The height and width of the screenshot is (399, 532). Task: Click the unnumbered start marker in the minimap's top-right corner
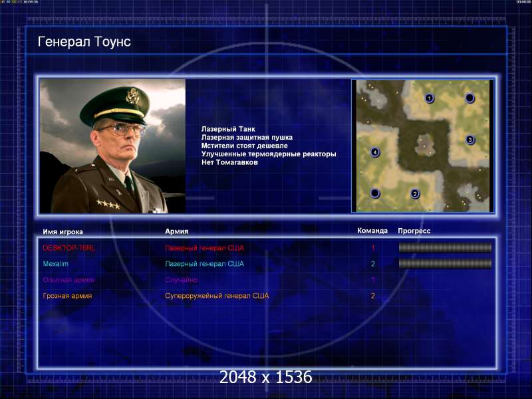point(469,98)
